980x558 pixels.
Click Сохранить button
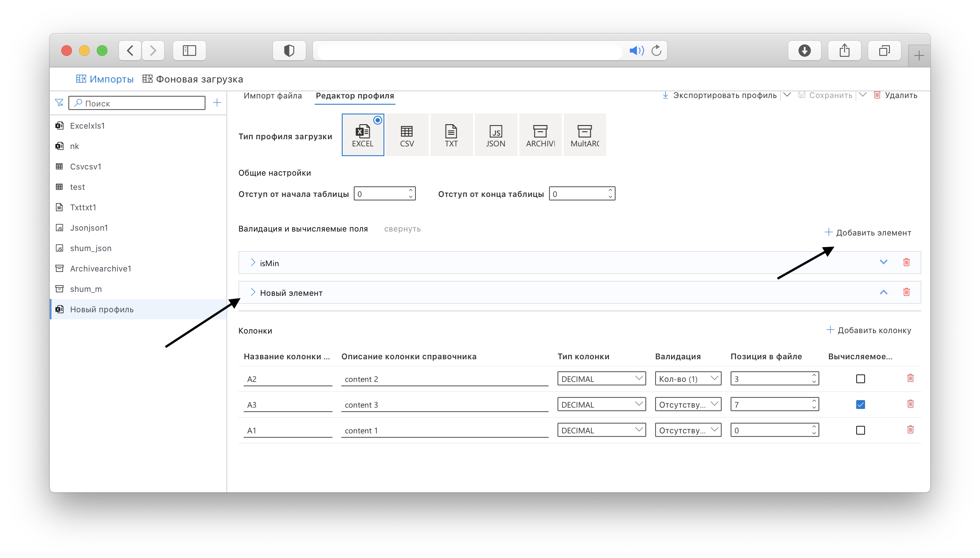point(825,95)
